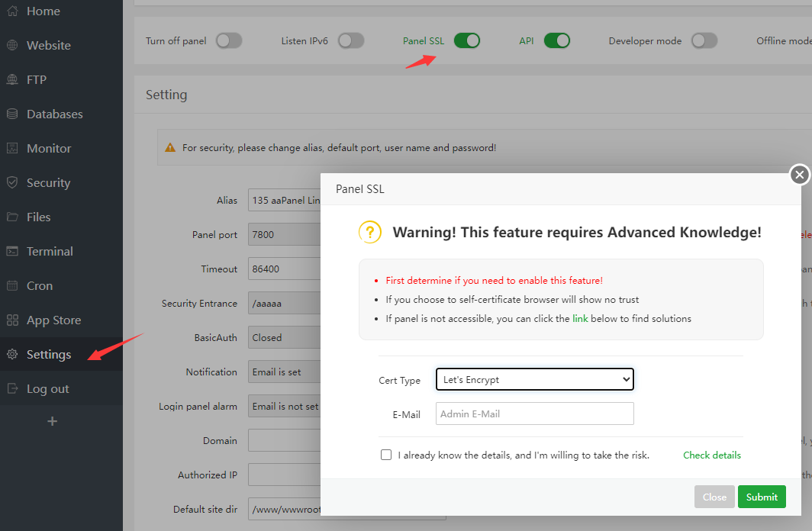Click the red First determine warning text
Viewport: 812px width, 531px height.
[x=494, y=280]
